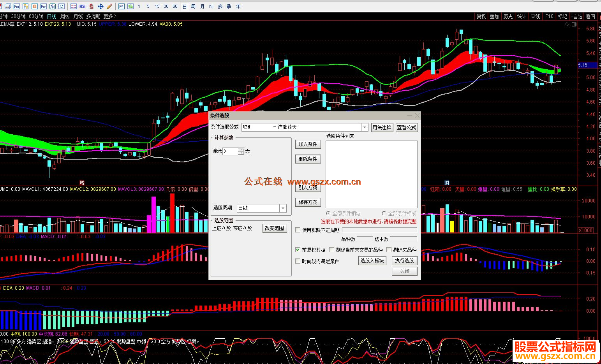
Task: Click the 画线 draw-line button
Action: click(536, 16)
